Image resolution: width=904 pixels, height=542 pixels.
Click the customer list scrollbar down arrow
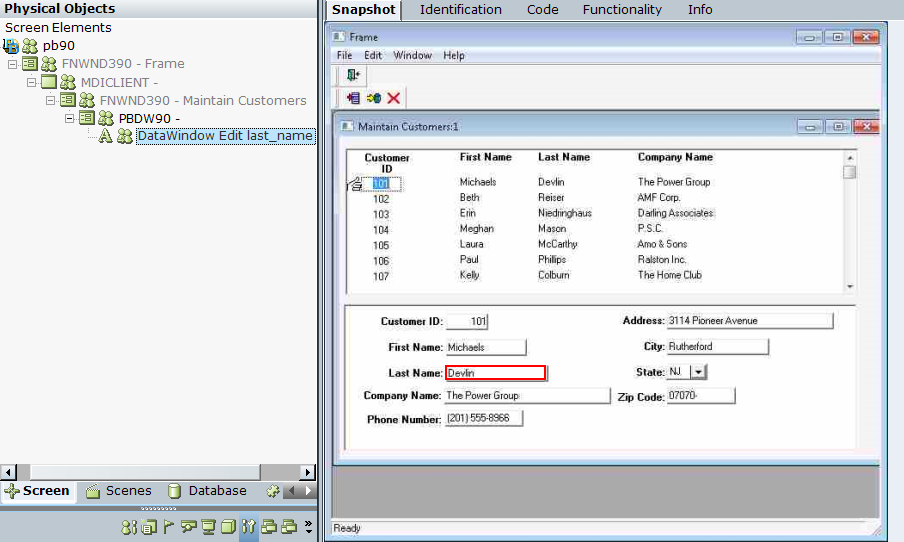pyautogui.click(x=850, y=286)
